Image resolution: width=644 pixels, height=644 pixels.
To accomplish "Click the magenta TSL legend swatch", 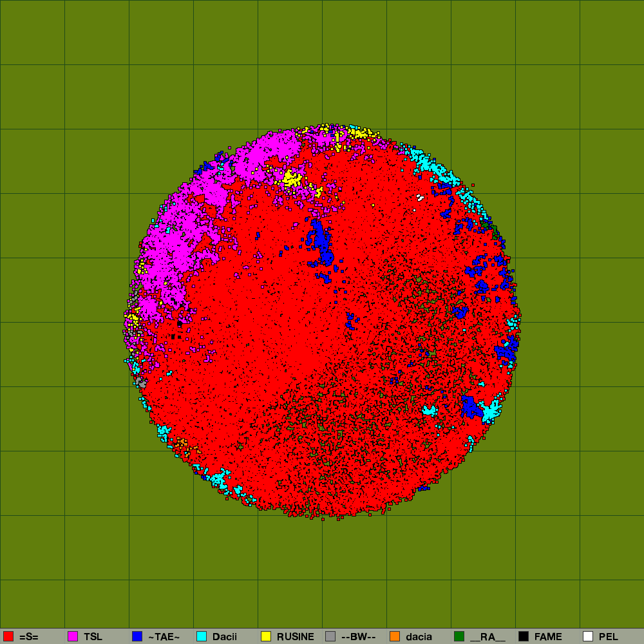I will tap(73, 636).
